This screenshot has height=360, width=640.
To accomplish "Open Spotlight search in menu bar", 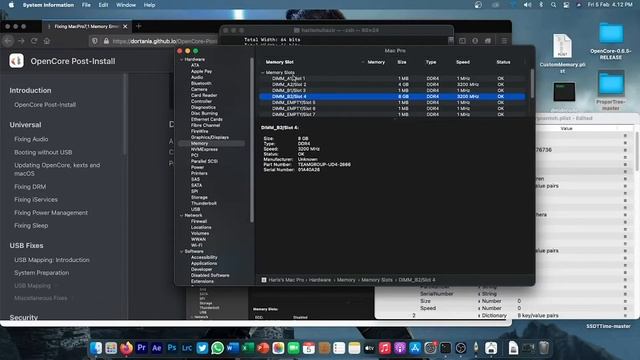I will pos(553,5).
